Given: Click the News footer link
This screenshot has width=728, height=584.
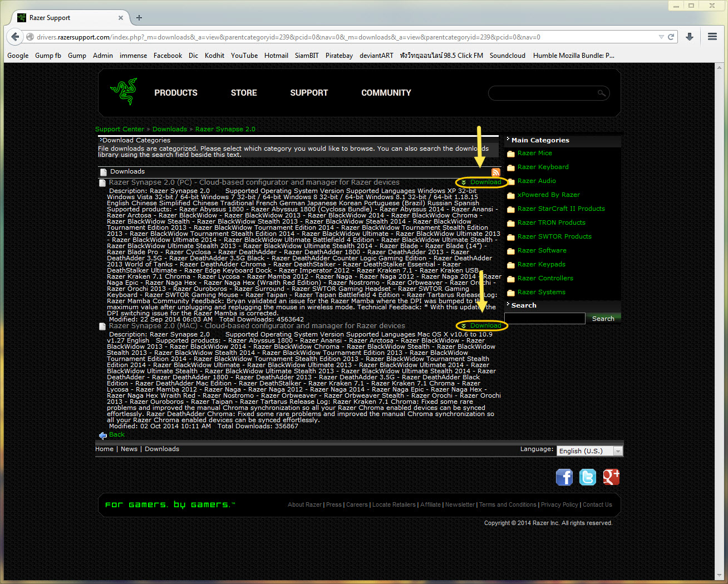Looking at the screenshot, I should pos(129,449).
